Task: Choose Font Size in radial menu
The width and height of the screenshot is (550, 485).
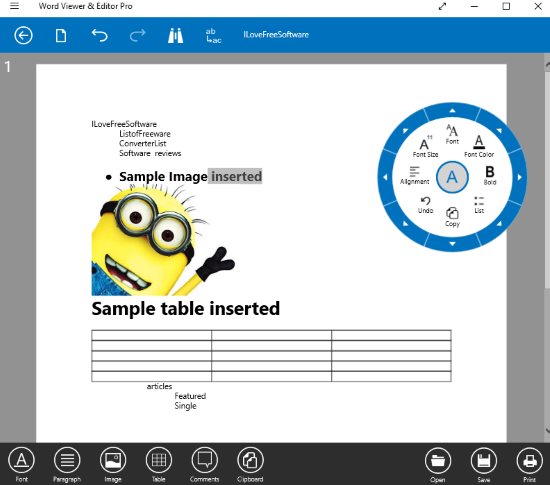Action: 425,147
